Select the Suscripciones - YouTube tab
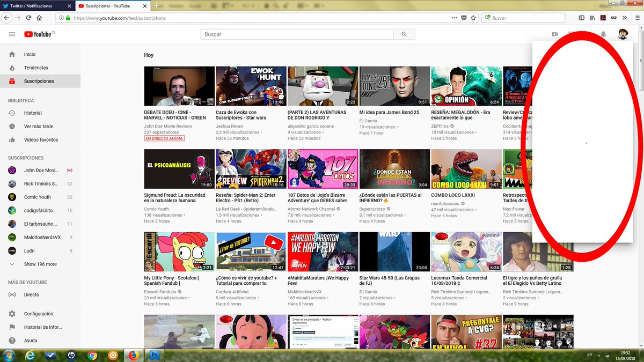Screen dimensions: 644x362 (112, 5)
